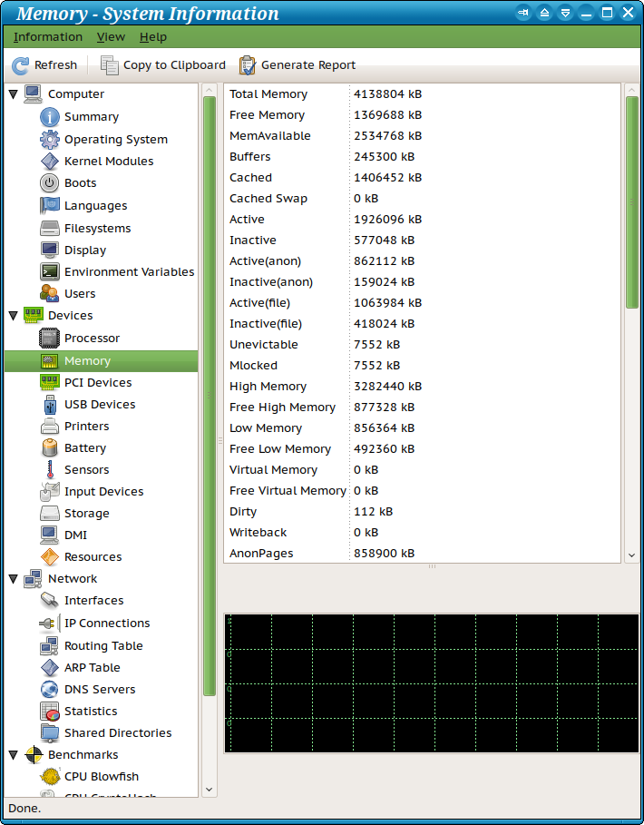The width and height of the screenshot is (644, 825).
Task: Click the Buffers row
Action: 422,157
